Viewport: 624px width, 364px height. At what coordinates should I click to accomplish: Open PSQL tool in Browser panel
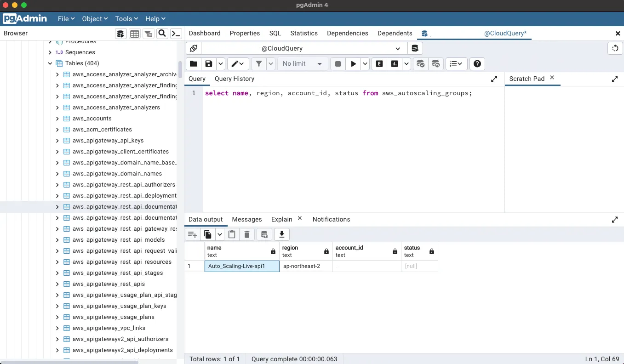[176, 34]
